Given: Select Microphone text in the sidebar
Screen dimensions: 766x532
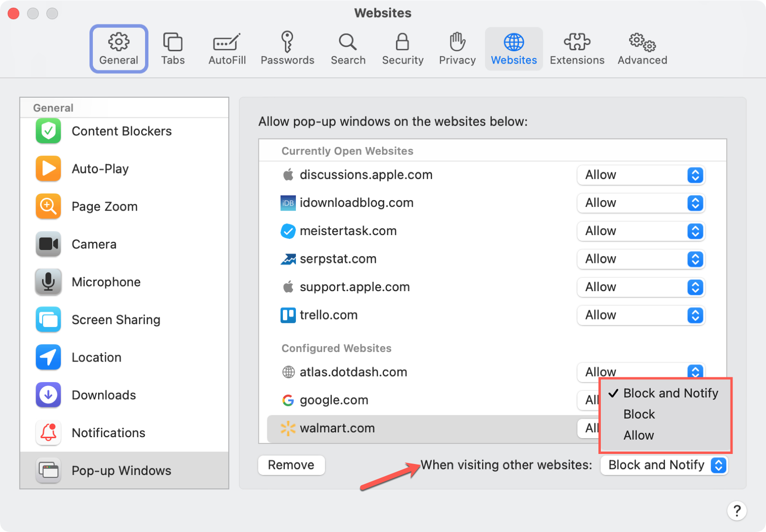Looking at the screenshot, I should click(106, 282).
